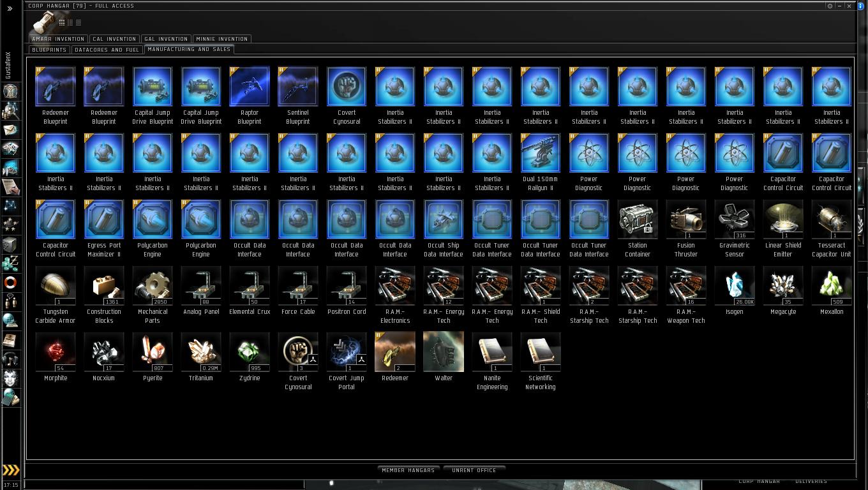Click the Member Hangars button
Viewport: 868px width, 490px height.
click(x=408, y=470)
